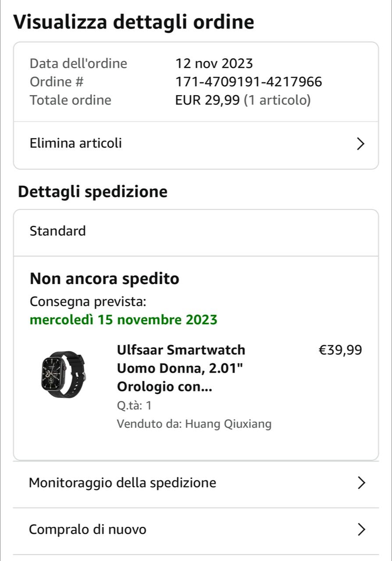Image resolution: width=392 pixels, height=561 pixels.
Task: Click the seller name Huang Qiuxiang
Action: 228,424
